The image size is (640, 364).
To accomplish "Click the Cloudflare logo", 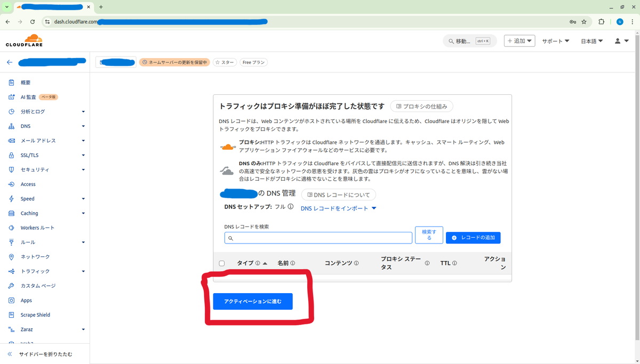I will coord(24,41).
